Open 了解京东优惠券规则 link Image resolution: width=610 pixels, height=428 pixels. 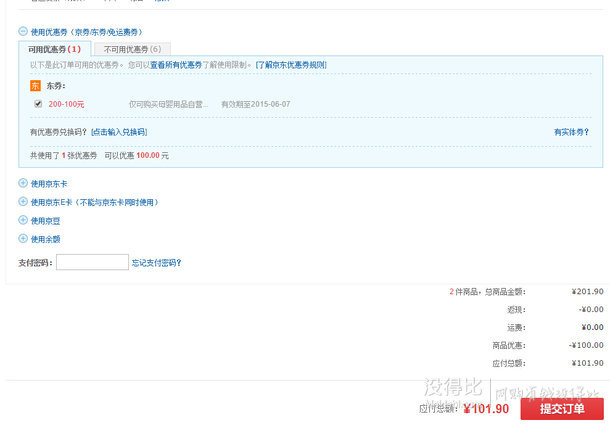pyautogui.click(x=291, y=65)
